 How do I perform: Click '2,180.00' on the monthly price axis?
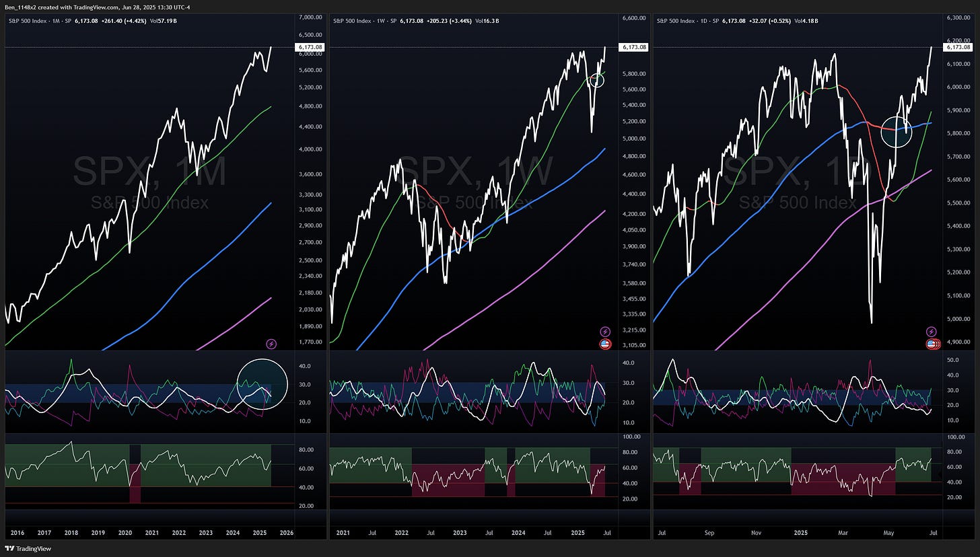tap(310, 293)
